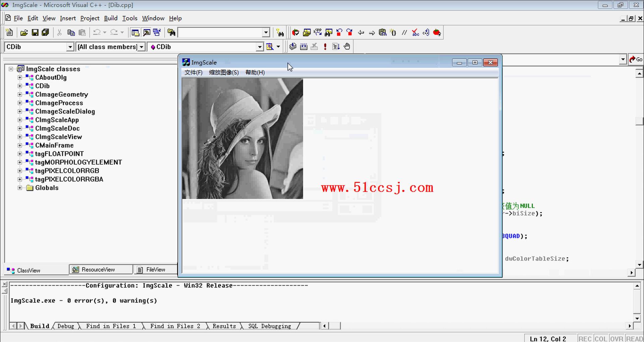This screenshot has width=644, height=342.
Task: Click the red exclamation Execute Program icon
Action: [325, 47]
